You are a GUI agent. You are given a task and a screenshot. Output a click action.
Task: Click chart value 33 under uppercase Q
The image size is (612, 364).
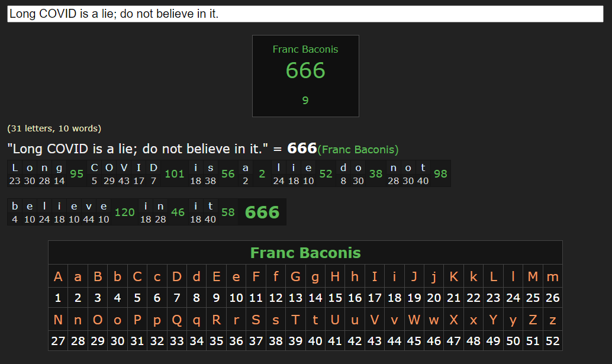click(x=177, y=342)
